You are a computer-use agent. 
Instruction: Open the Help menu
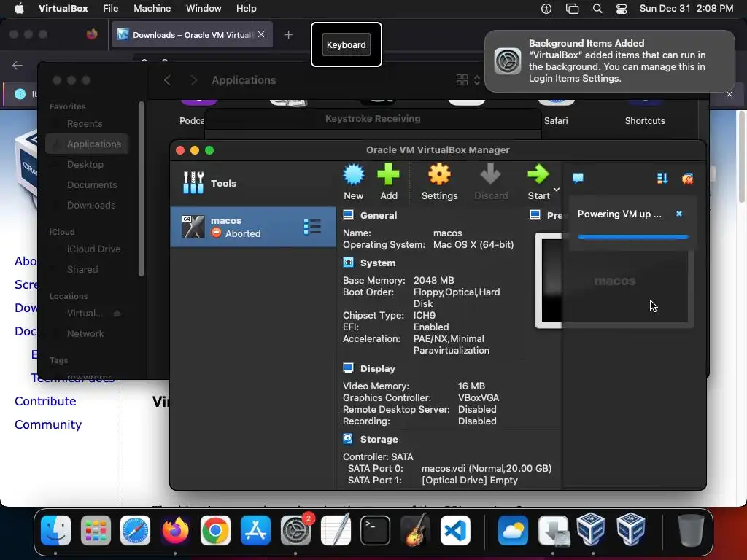247,9
